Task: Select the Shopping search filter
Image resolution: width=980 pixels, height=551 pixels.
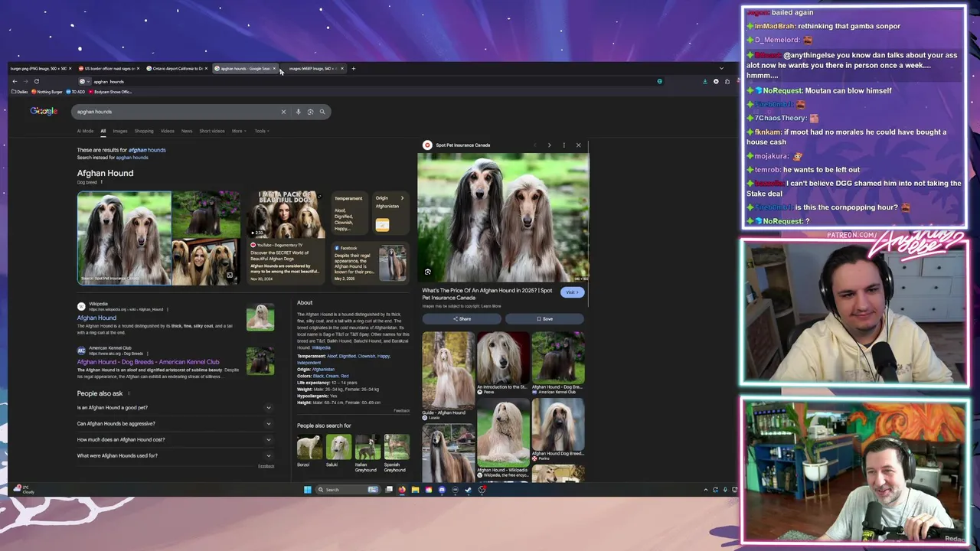Action: pos(144,131)
